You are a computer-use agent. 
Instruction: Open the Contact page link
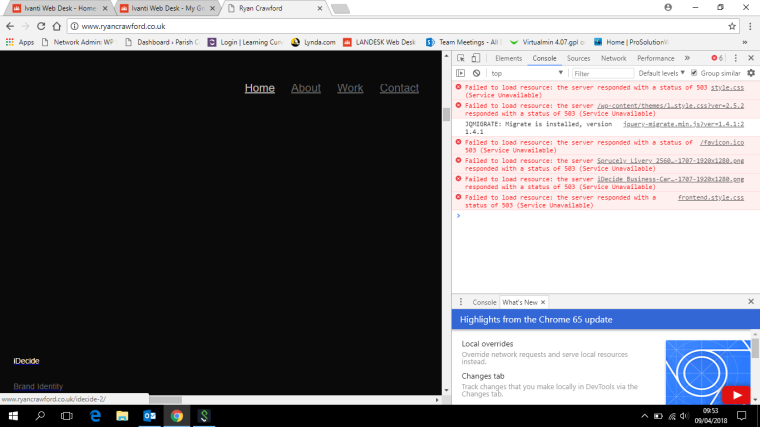point(399,88)
